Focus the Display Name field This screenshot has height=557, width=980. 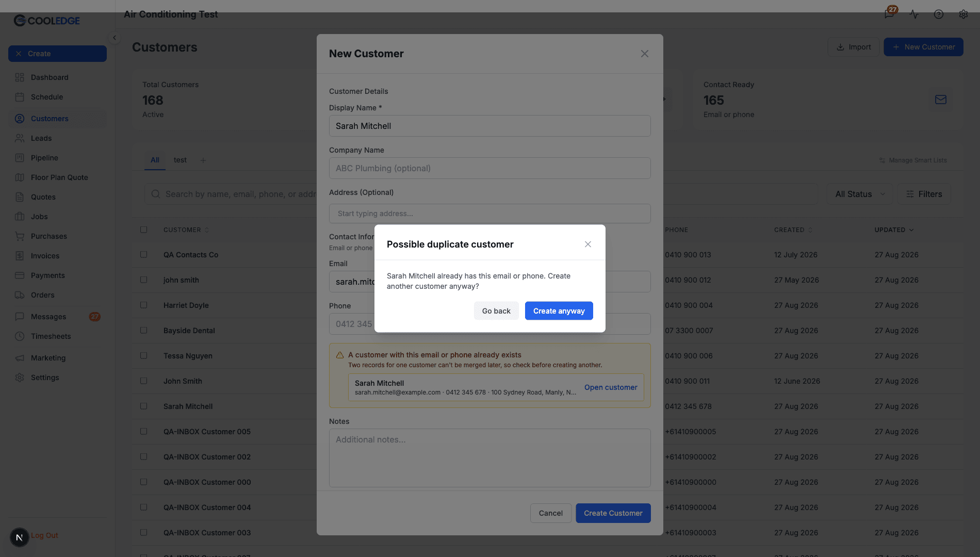click(490, 126)
